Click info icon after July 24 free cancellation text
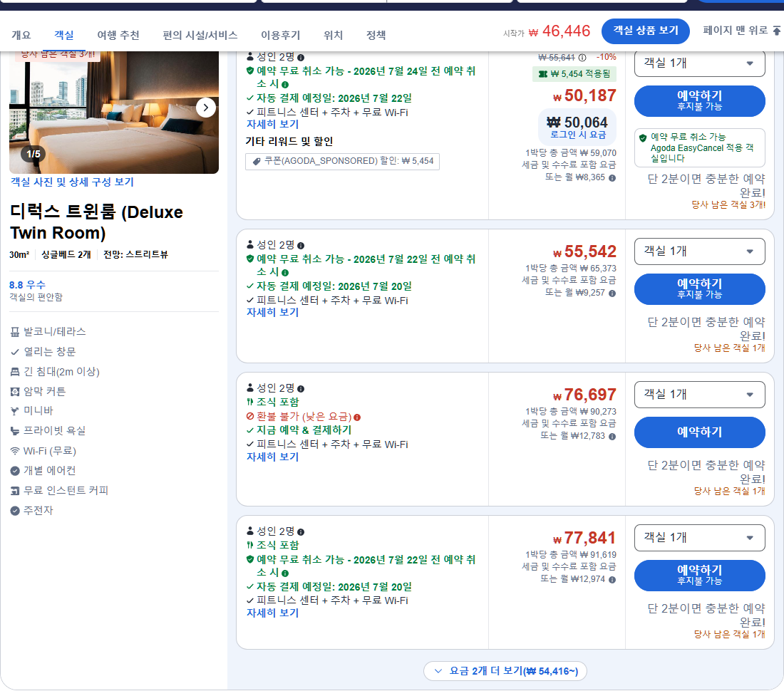Screen dimensions: 784x691 click(285, 85)
